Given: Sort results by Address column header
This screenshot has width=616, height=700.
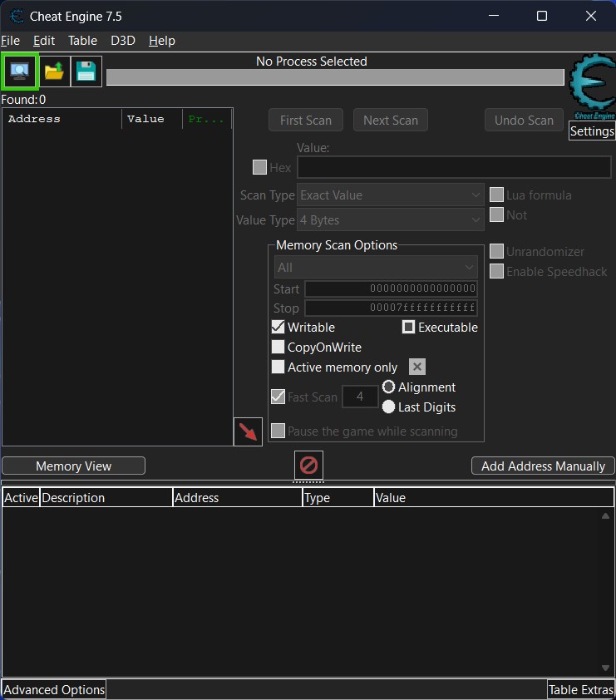Looking at the screenshot, I should [x=62, y=119].
